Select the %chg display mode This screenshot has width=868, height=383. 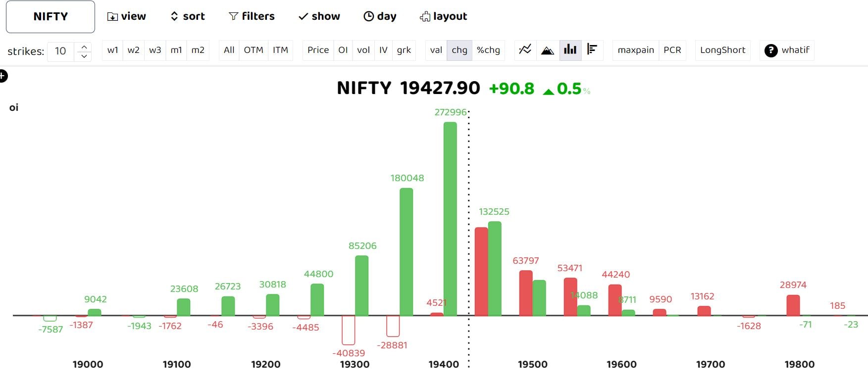[488, 50]
